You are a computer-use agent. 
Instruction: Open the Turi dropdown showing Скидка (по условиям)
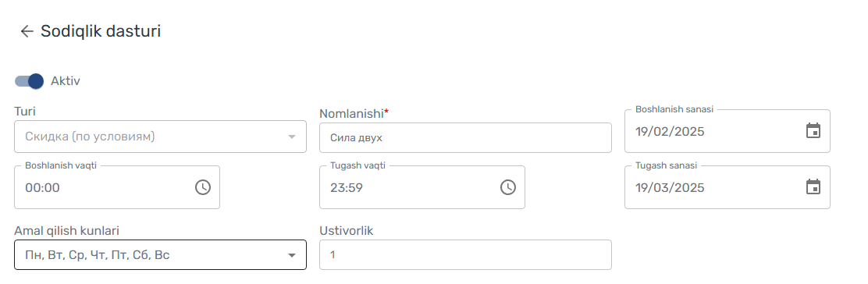[x=160, y=137]
